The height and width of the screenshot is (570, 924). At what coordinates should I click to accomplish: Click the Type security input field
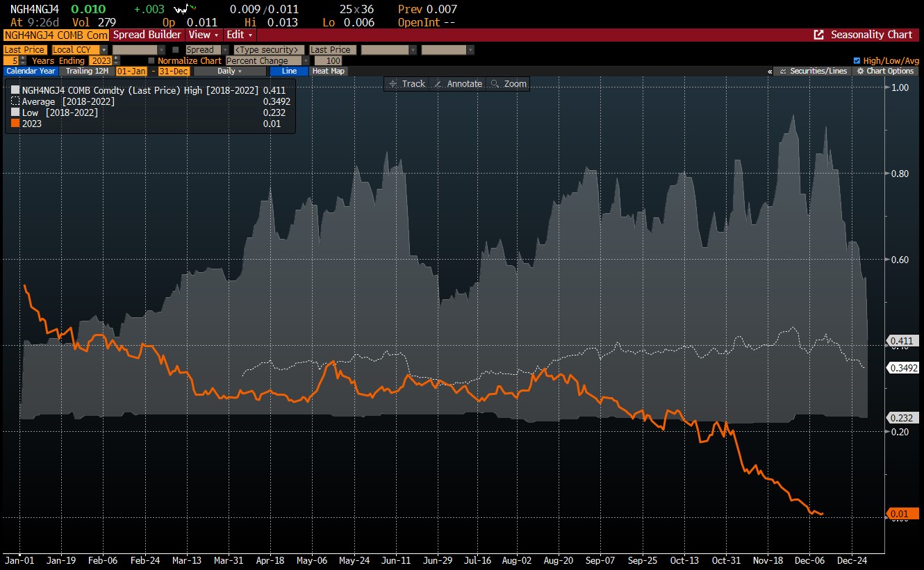(x=269, y=50)
